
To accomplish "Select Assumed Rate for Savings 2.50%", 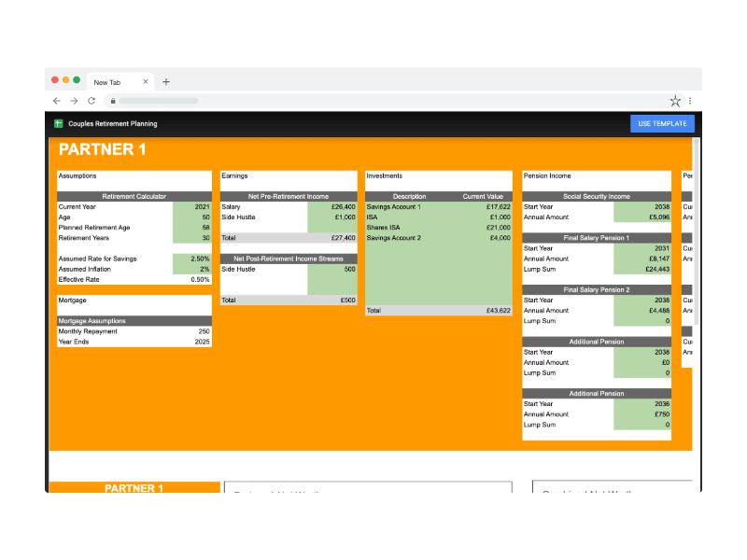I will coord(192,259).
